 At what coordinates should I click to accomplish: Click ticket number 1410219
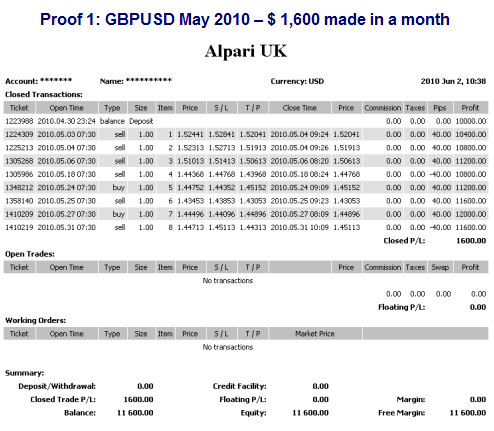click(19, 228)
